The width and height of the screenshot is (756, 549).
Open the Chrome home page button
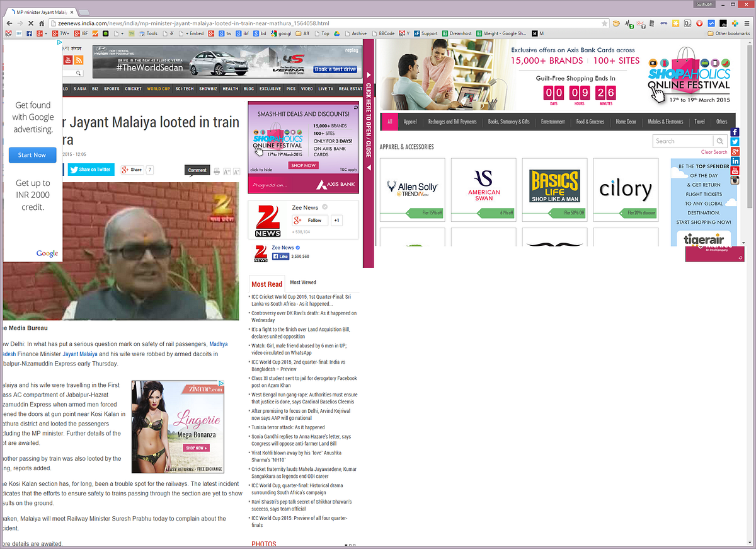click(43, 23)
